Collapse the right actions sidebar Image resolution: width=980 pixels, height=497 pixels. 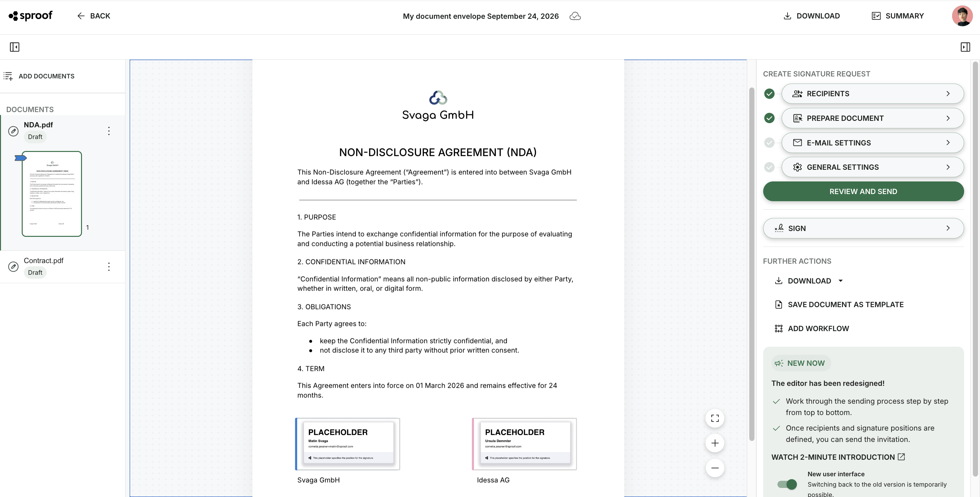pos(965,47)
